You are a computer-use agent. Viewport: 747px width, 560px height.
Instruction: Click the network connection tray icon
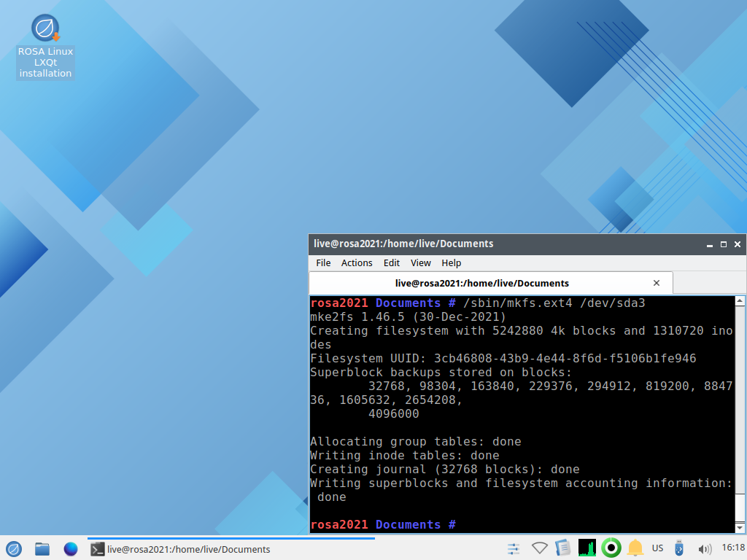[539, 548]
